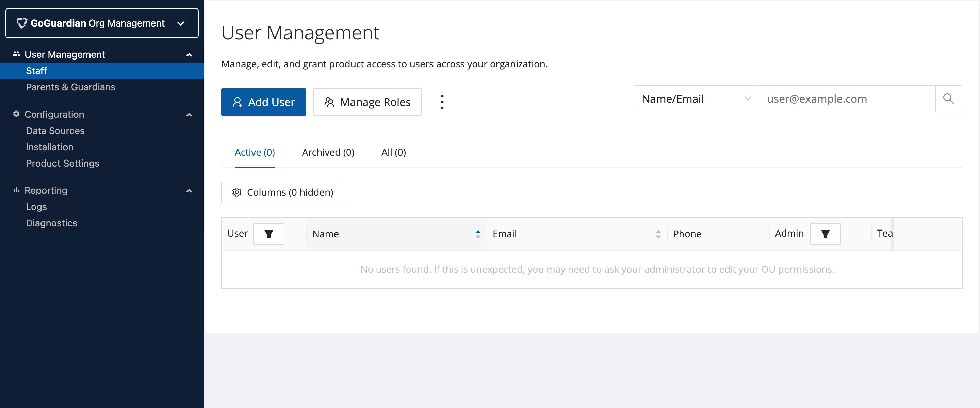Open Columns (0 hidden) settings
The height and width of the screenshot is (408, 980).
[282, 192]
